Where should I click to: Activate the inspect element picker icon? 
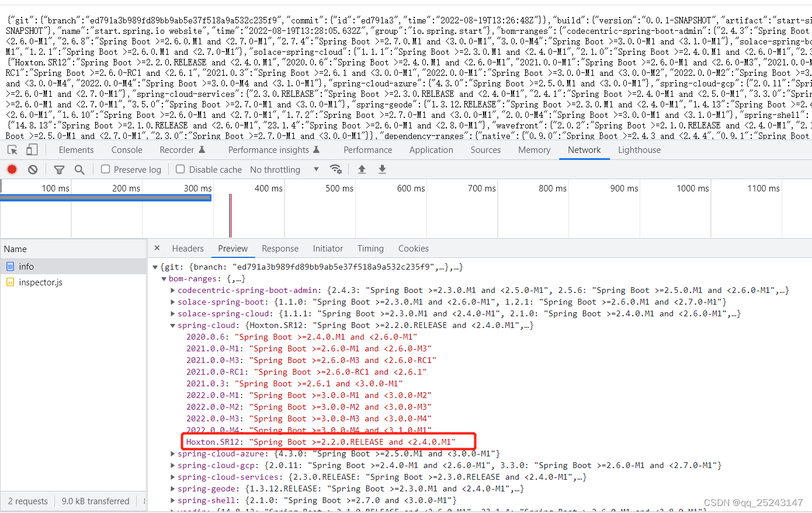coord(12,150)
